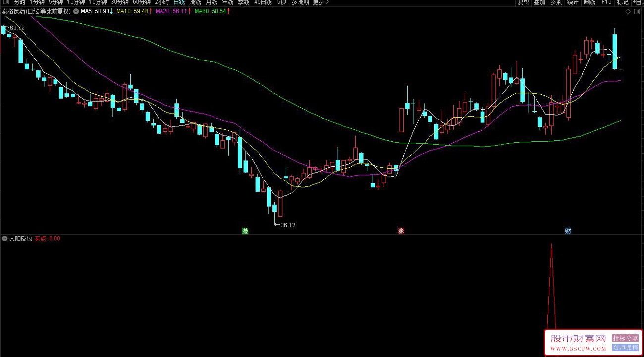Select the 5分钟 period tab
Viewport: 644px width, 357px height.
click(x=55, y=2)
